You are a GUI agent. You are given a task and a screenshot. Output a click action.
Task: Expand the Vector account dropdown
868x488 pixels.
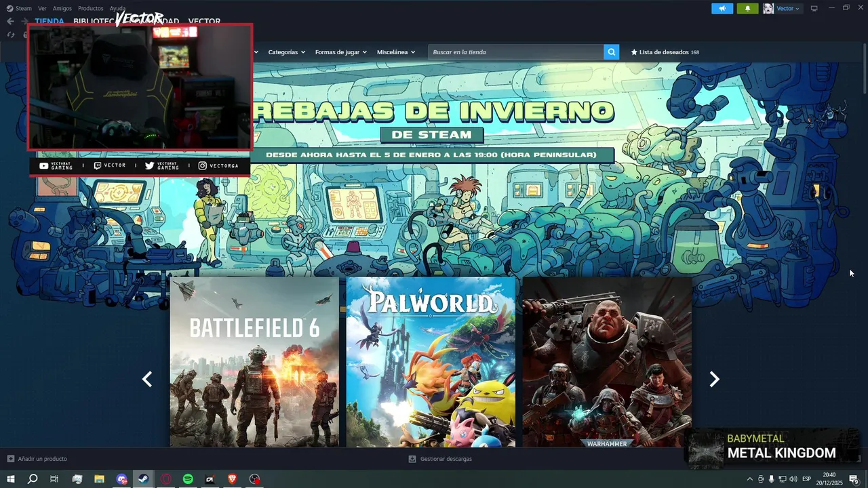[x=788, y=8]
